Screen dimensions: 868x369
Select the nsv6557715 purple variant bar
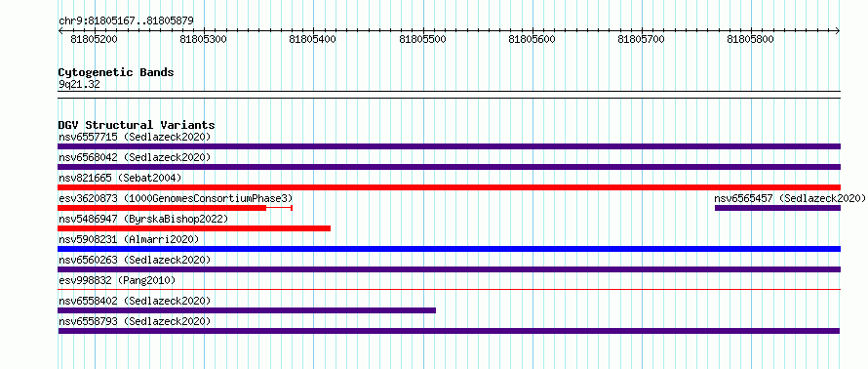pos(449,146)
